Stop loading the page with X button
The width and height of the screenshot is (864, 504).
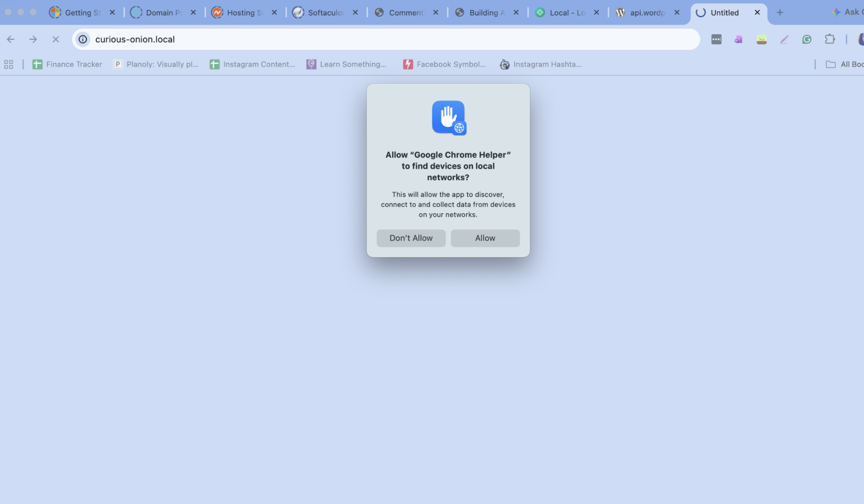coord(56,39)
